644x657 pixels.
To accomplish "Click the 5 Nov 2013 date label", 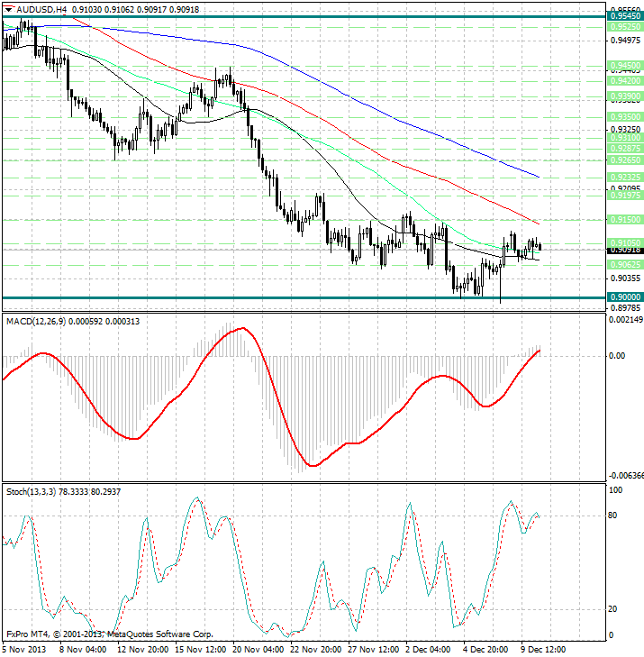I will coord(24,650).
